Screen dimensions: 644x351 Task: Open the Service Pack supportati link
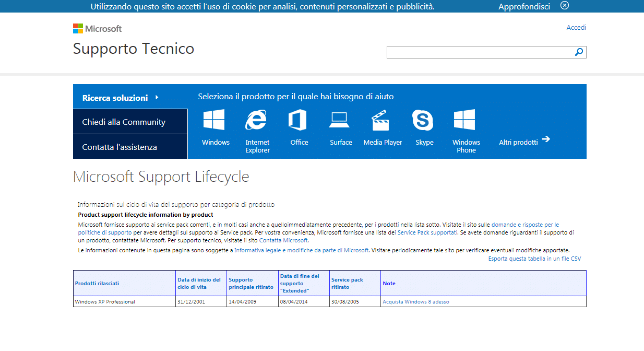(427, 232)
